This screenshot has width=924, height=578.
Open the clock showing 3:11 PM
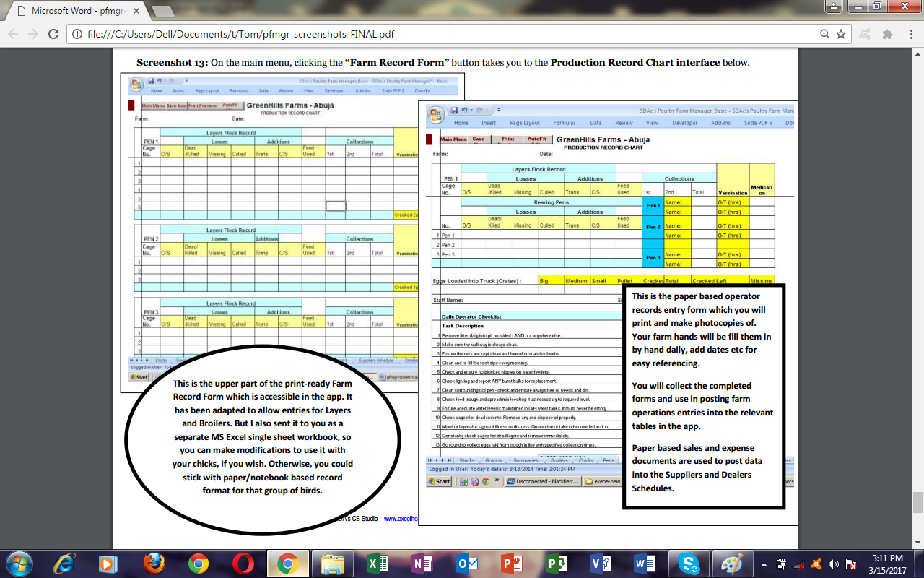tap(888, 564)
